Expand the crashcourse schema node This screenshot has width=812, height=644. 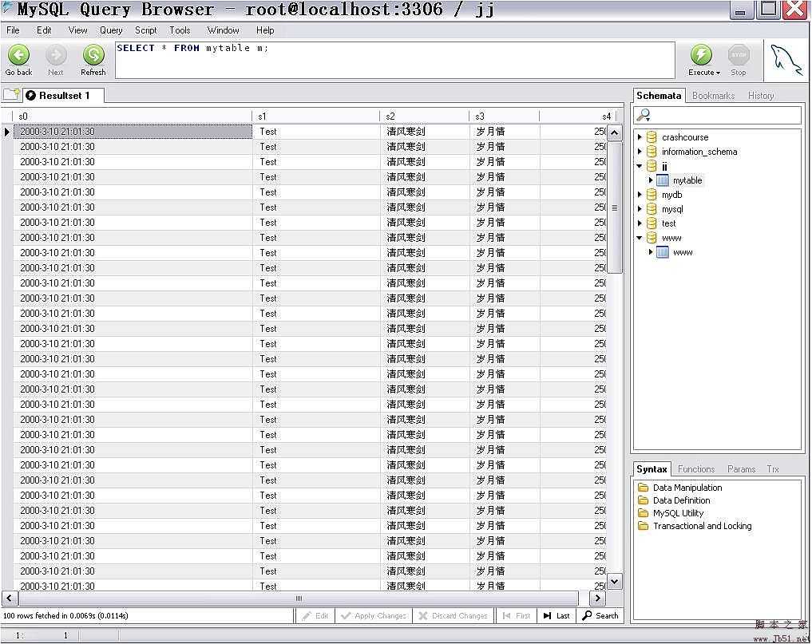640,137
